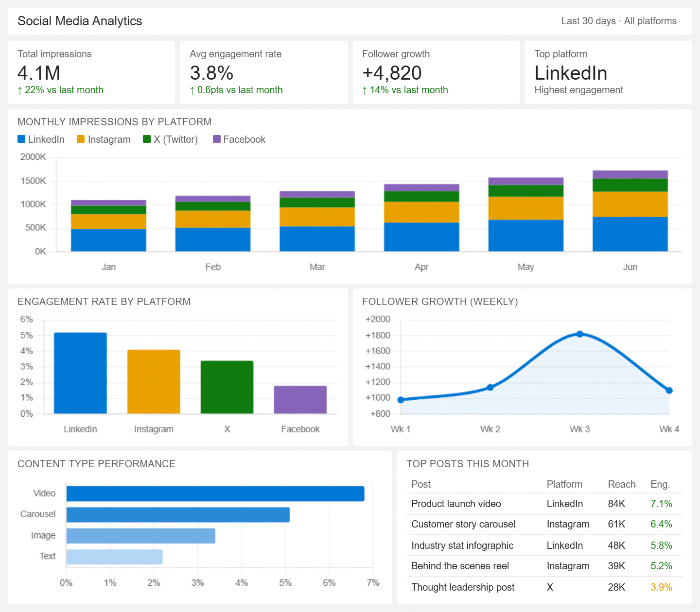This screenshot has height=612, width=700.
Task: Click 'Monthly Impressions by Platform' heading
Action: click(x=114, y=122)
